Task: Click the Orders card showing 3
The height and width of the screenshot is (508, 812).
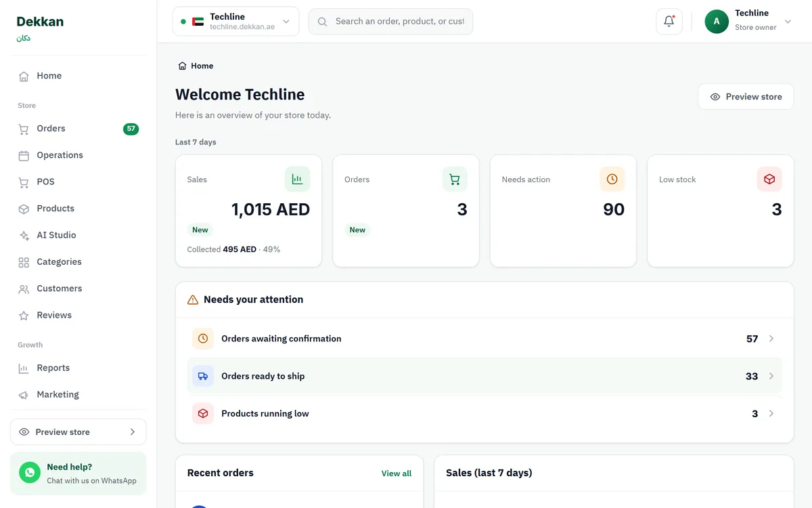Action: (x=406, y=211)
